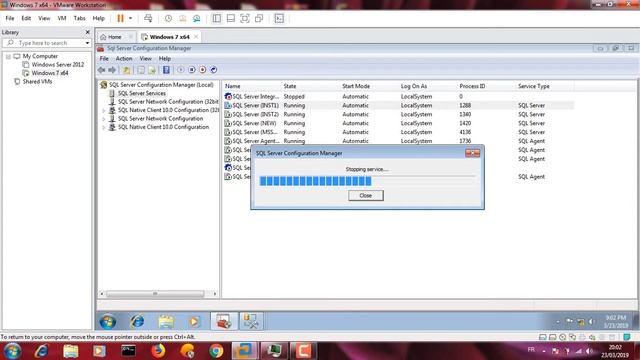Toggle the VMware library sidebar view icon
This screenshot has width=640, height=360.
[x=217, y=18]
